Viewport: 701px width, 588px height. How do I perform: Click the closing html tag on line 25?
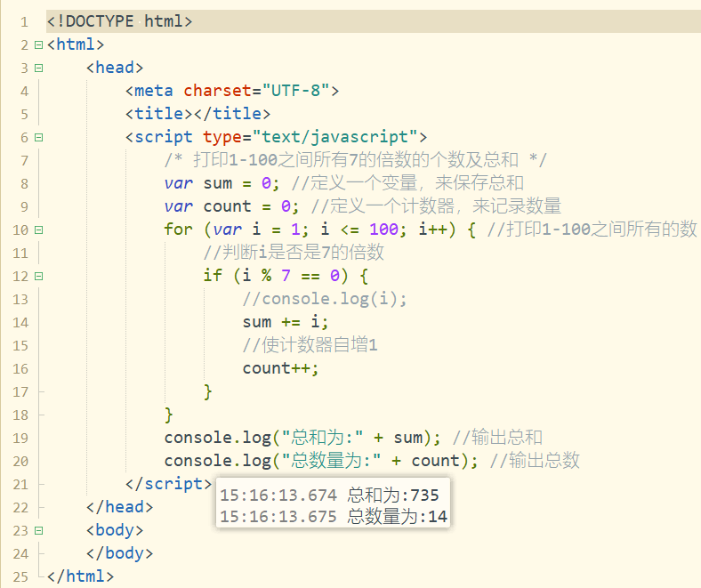tap(80, 576)
